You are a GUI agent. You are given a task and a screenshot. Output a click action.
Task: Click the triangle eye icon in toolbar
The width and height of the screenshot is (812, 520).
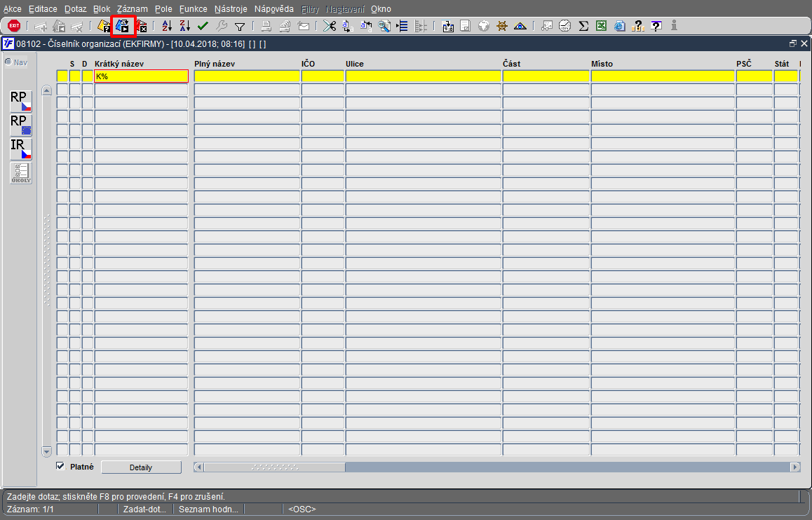[520, 26]
